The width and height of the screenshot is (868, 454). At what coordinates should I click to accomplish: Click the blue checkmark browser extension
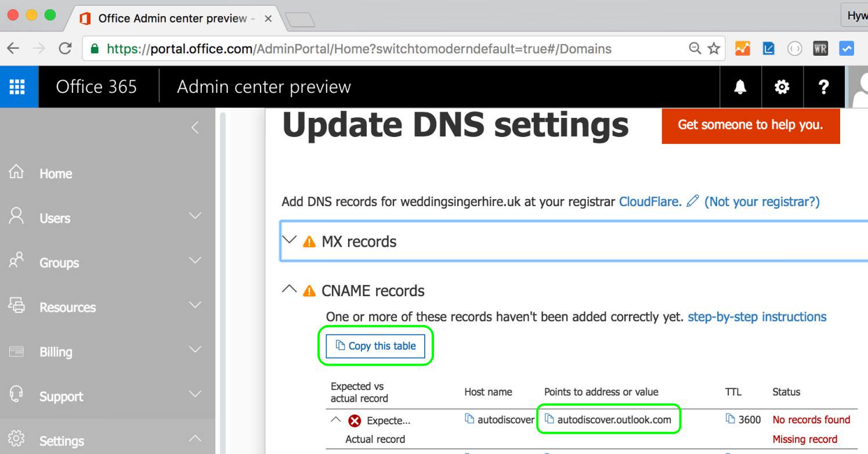847,49
